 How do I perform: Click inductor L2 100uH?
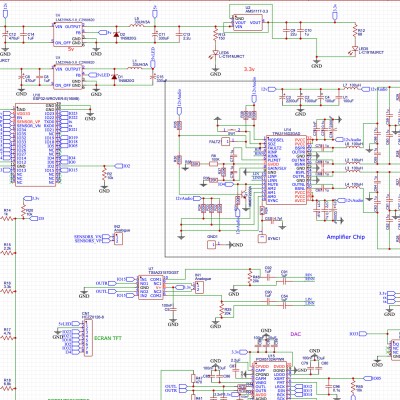[354, 163]
